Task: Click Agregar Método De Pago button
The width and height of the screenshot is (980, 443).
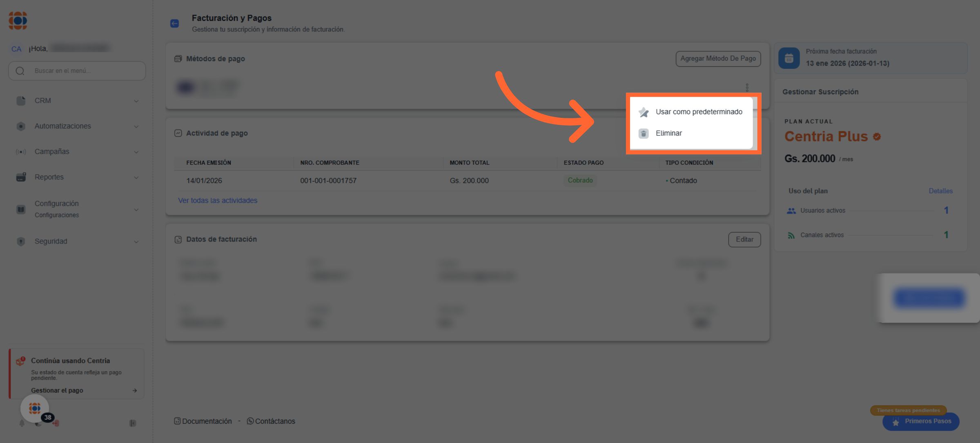Action: (718, 59)
